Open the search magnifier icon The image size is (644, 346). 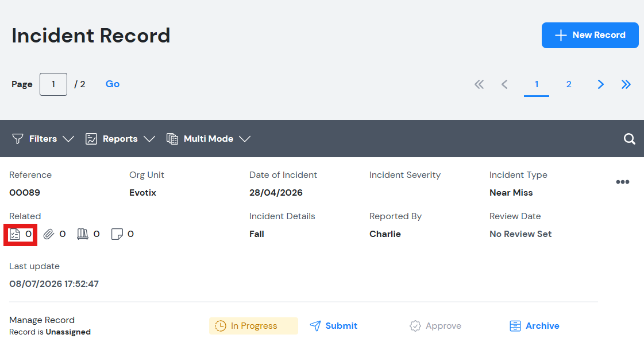click(629, 139)
